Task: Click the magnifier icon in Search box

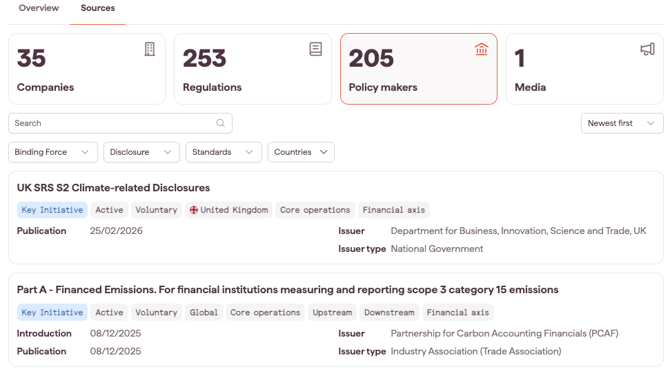Action: (x=220, y=123)
